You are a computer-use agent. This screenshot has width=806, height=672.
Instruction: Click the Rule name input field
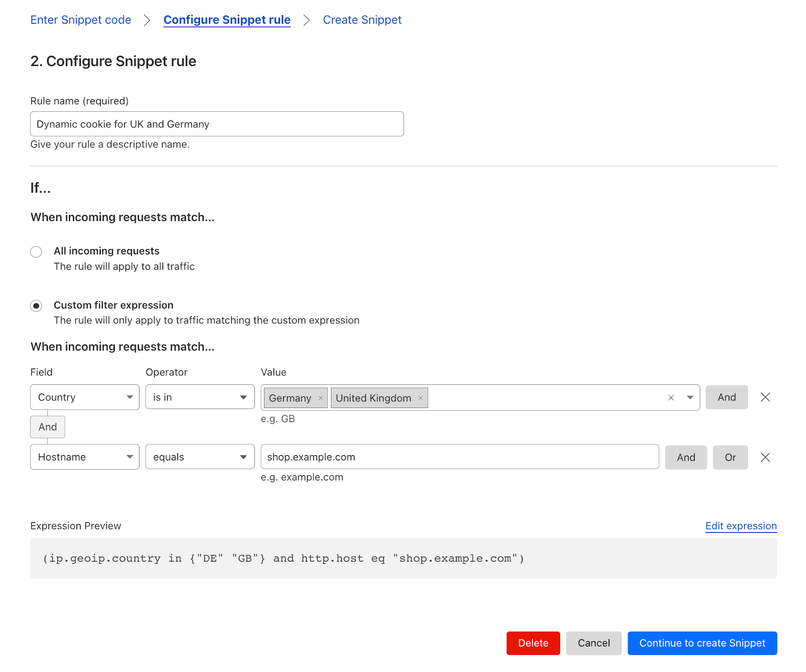[217, 124]
